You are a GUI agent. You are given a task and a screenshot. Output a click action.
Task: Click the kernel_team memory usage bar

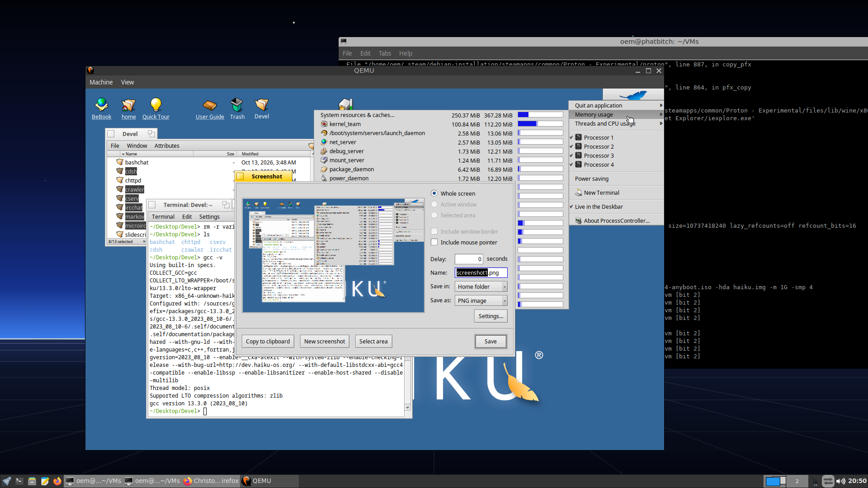pyautogui.click(x=540, y=124)
